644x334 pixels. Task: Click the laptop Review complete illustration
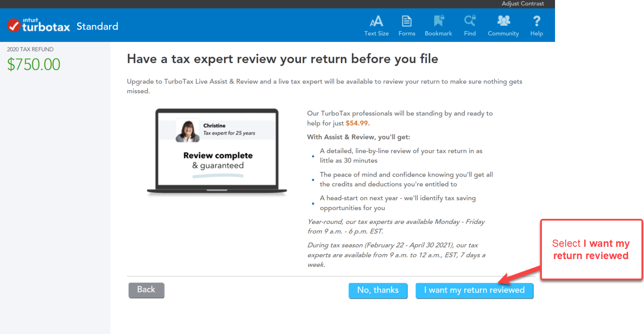click(x=217, y=152)
